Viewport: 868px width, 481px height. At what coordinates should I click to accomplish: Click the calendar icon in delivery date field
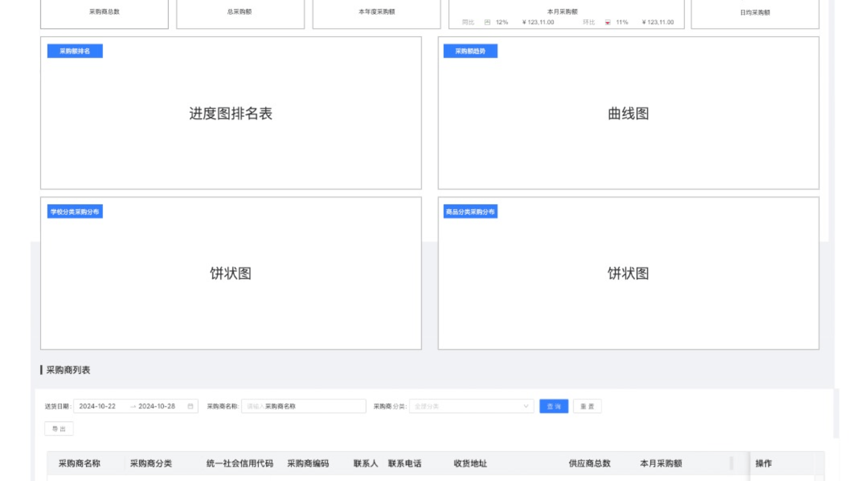tap(190, 406)
